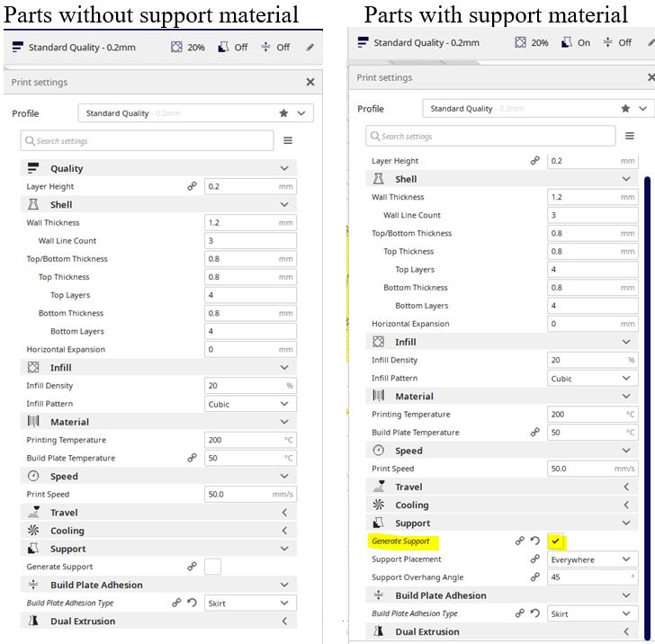The height and width of the screenshot is (644, 655).
Task: Click the link icon next to Support Placement
Action: tap(535, 559)
